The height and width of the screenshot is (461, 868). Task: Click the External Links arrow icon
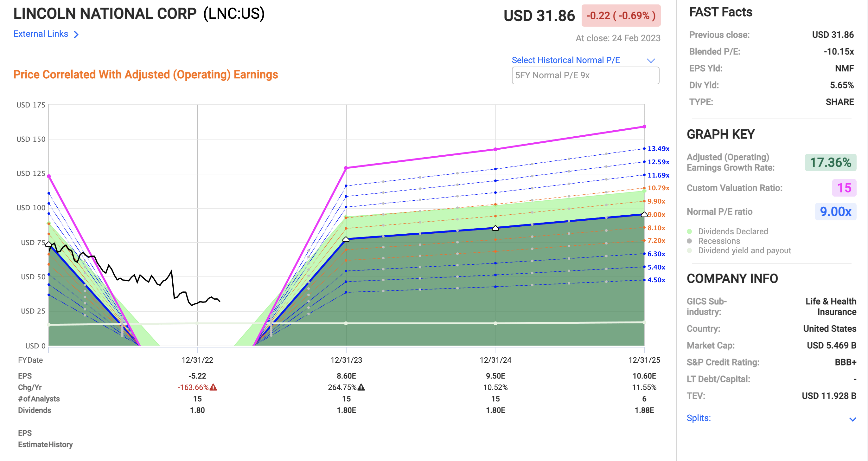point(77,34)
